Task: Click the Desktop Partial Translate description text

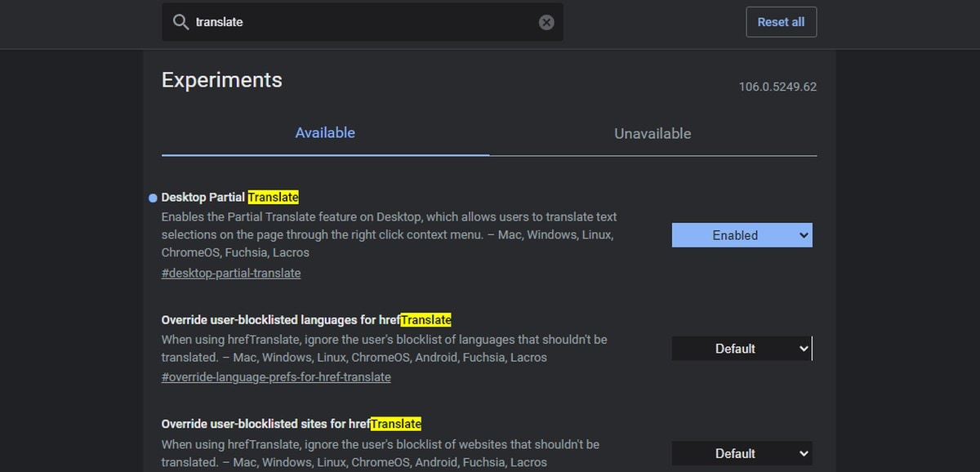Action: tap(388, 234)
